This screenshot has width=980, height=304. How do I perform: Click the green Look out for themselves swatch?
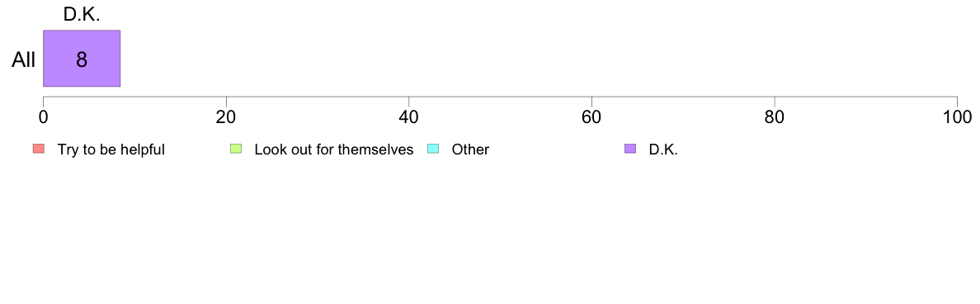236,149
